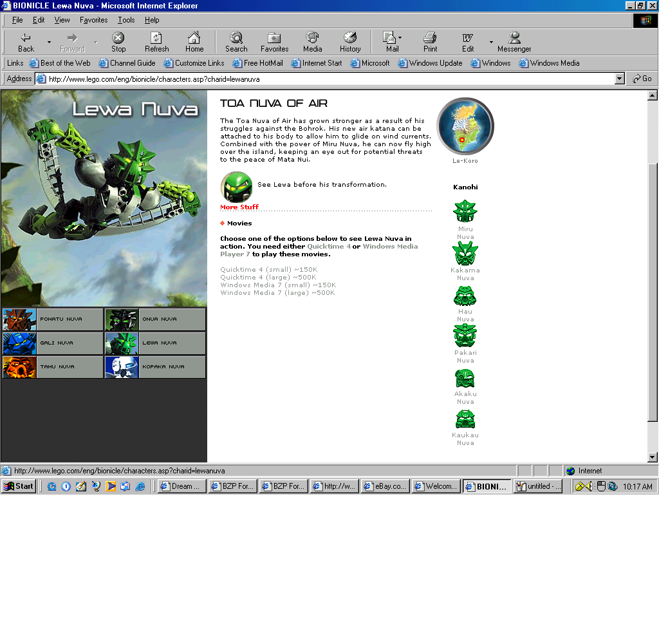Screen dimensions: 659x644
Task: Click the Stop toolbar button
Action: [x=118, y=42]
